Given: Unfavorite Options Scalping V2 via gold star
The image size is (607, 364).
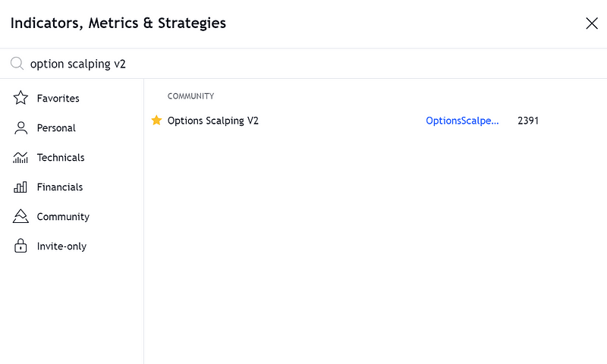Looking at the screenshot, I should coord(156,121).
